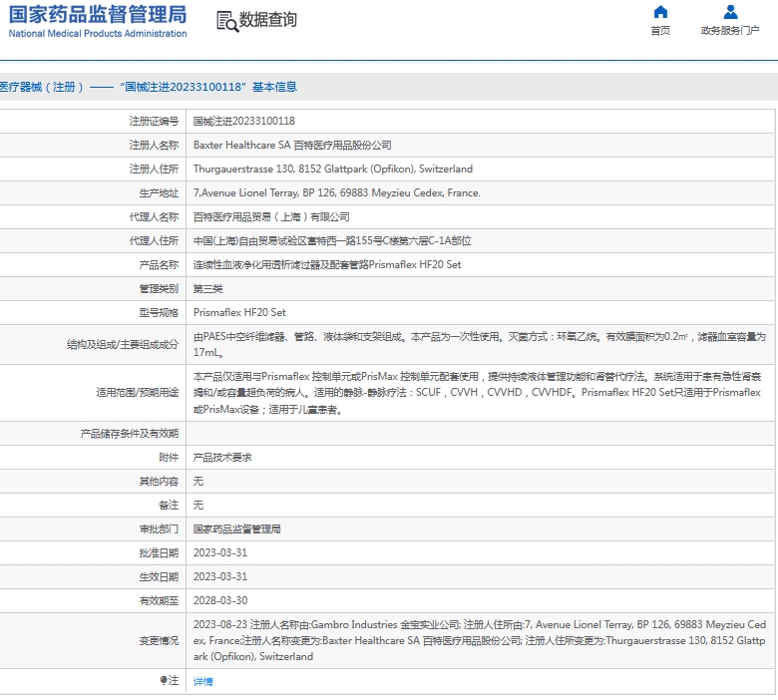Click the Thurgauerstrasse 130 registrant address
Image resolution: width=778 pixels, height=700 pixels.
click(x=333, y=169)
